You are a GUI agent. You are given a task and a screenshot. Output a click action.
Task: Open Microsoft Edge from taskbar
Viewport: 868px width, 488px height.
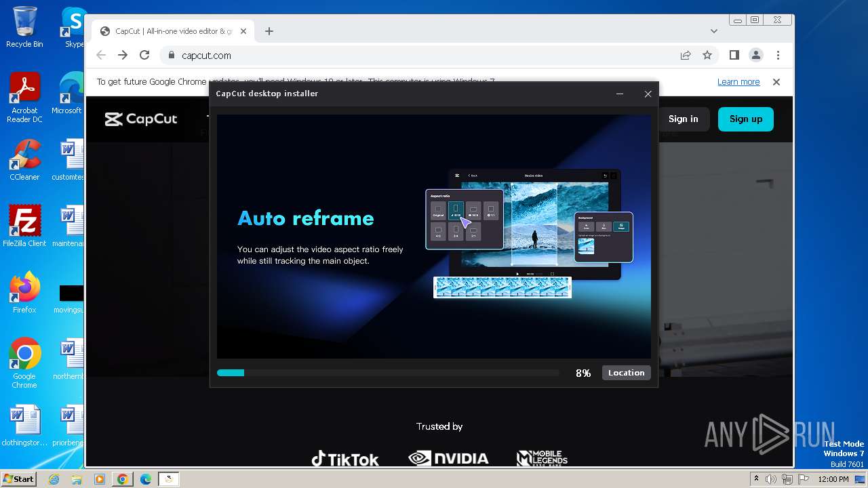pos(146,479)
